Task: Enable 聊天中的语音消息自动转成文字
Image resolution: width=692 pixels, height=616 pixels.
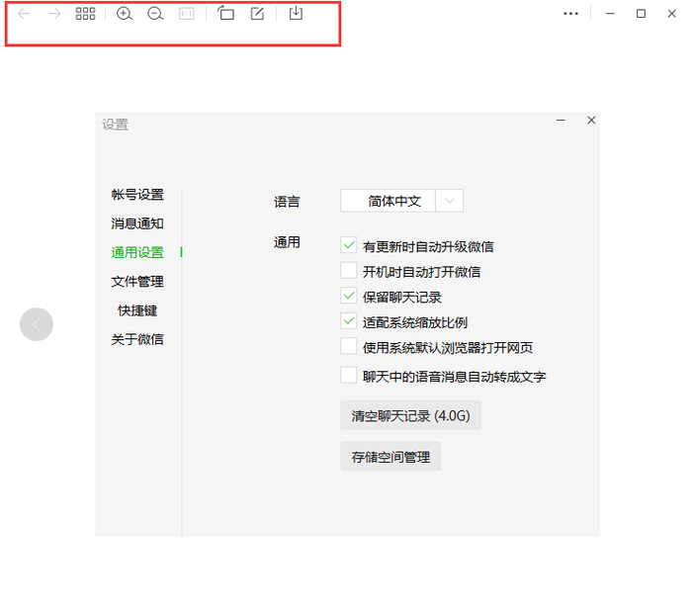Action: 349,376
